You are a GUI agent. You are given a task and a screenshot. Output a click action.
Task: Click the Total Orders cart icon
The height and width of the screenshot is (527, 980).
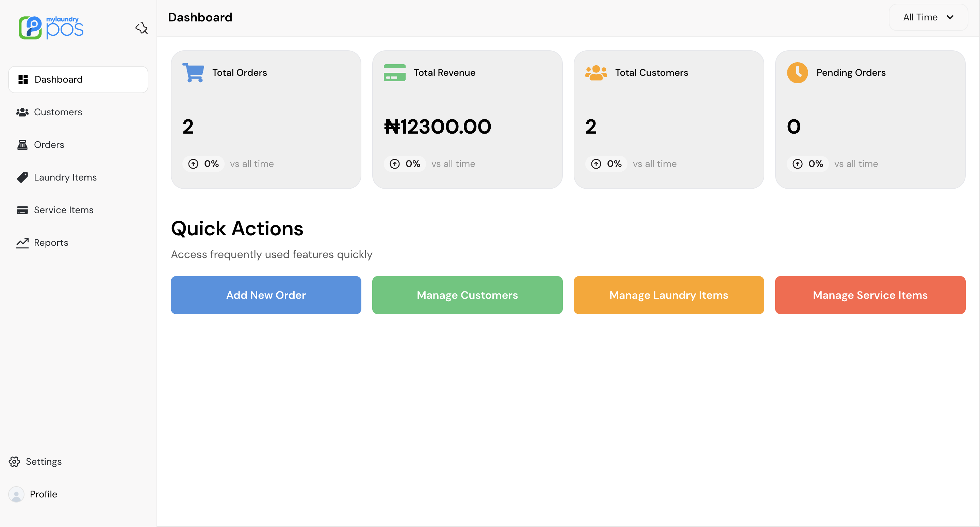pyautogui.click(x=193, y=72)
